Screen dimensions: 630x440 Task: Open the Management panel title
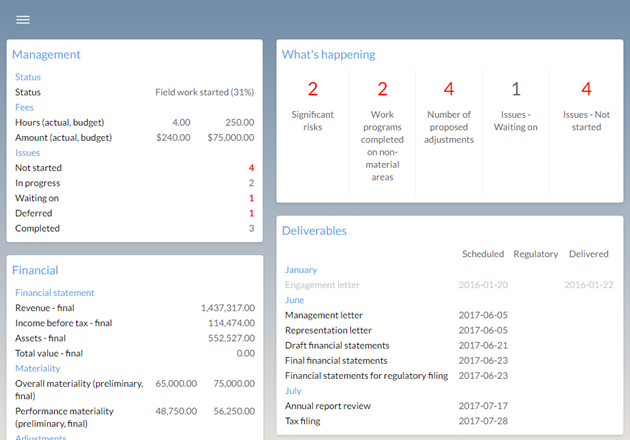(x=46, y=55)
